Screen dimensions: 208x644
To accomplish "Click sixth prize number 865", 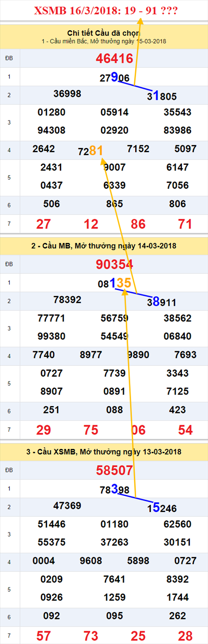I will (x=114, y=204).
